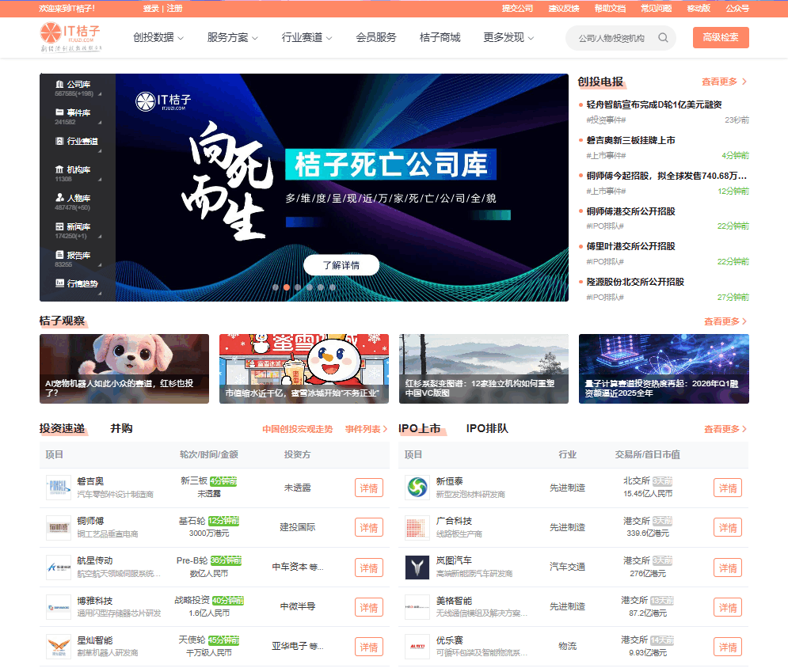Open the 行情趋势 market trends icon
Screen dimensions: 788x672
[59, 283]
